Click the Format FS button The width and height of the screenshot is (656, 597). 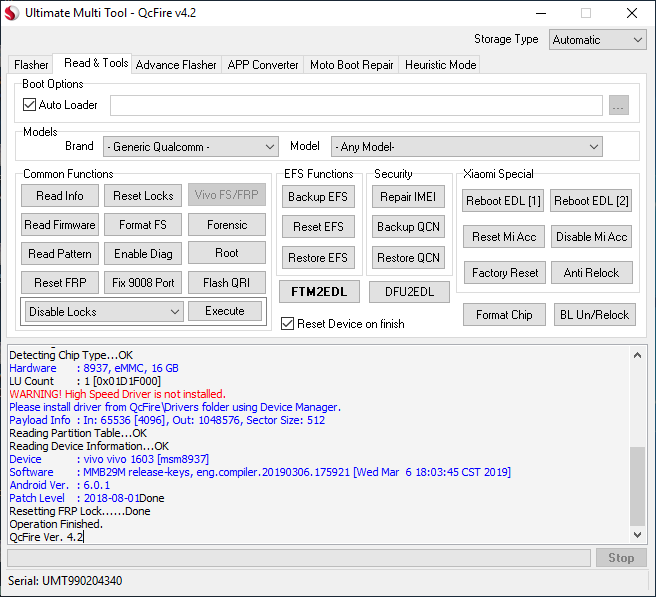[143, 225]
